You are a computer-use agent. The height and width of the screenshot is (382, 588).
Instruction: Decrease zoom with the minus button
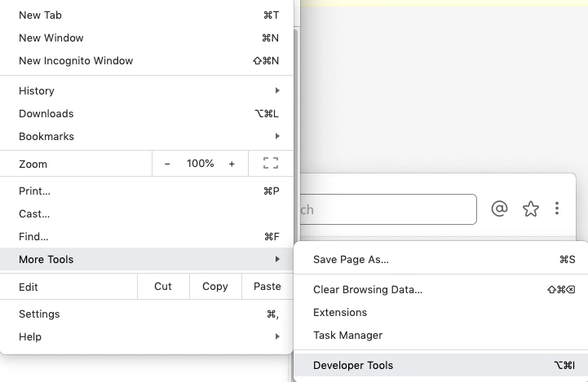click(x=167, y=164)
